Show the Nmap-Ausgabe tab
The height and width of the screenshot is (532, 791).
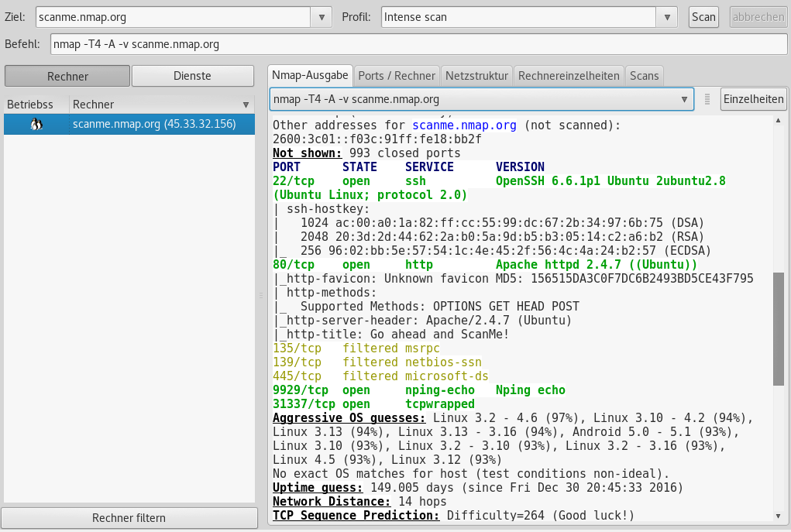pos(310,75)
